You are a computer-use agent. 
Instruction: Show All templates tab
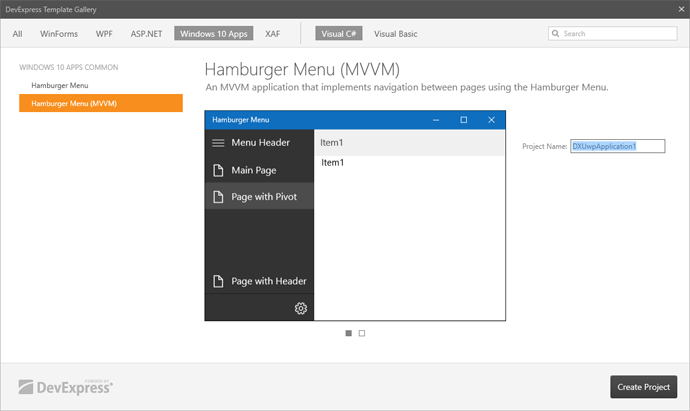18,34
